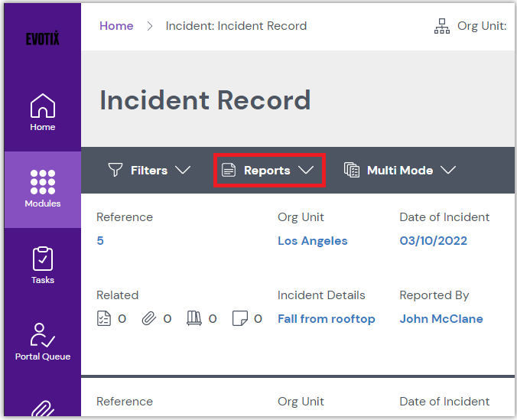
Task: Expand the Multi Mode dropdown
Action: pos(399,171)
